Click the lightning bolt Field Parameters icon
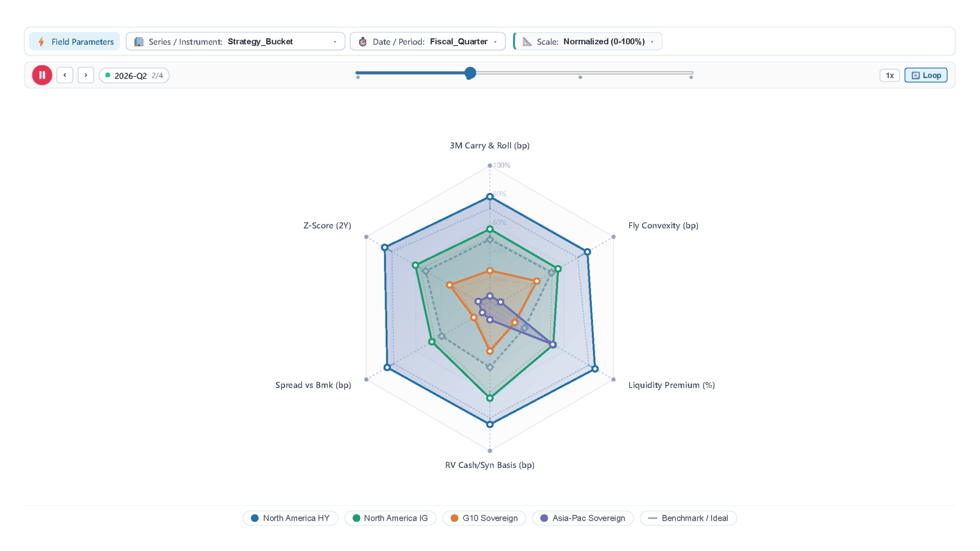980x551 pixels. point(41,41)
